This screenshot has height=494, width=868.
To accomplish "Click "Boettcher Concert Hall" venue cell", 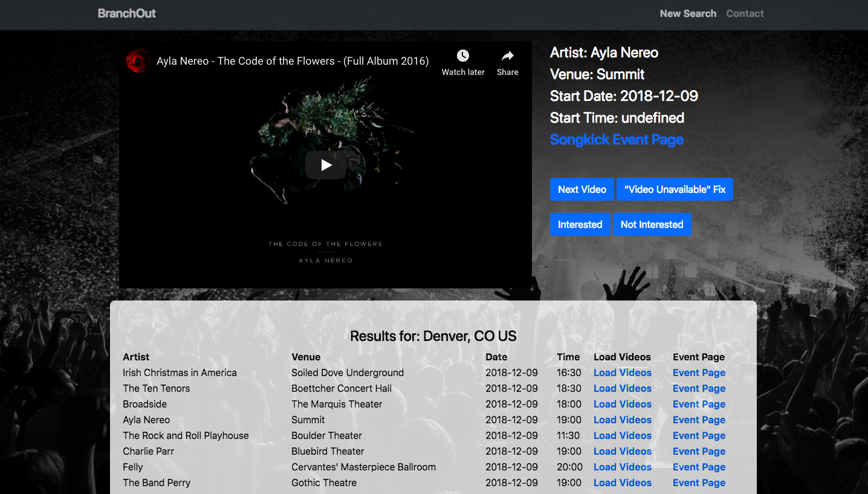I will coord(342,388).
